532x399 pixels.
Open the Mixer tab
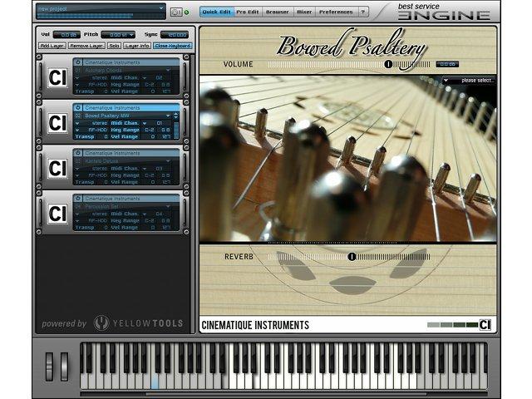pos(303,12)
